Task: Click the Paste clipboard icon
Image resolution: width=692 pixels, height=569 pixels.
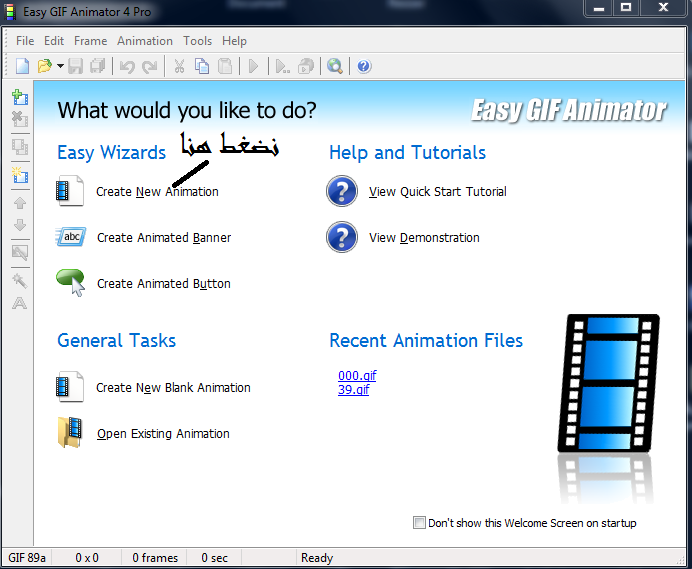Action: tap(225, 66)
